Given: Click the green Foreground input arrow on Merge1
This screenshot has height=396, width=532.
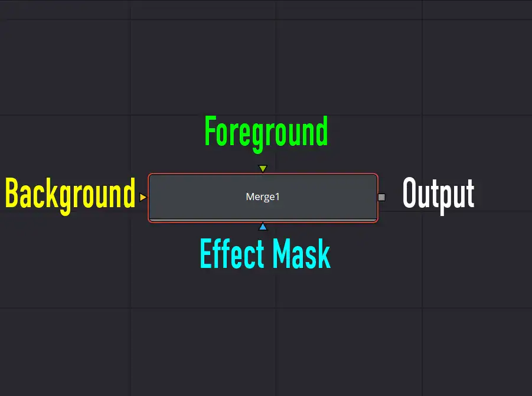Looking at the screenshot, I should click(263, 169).
